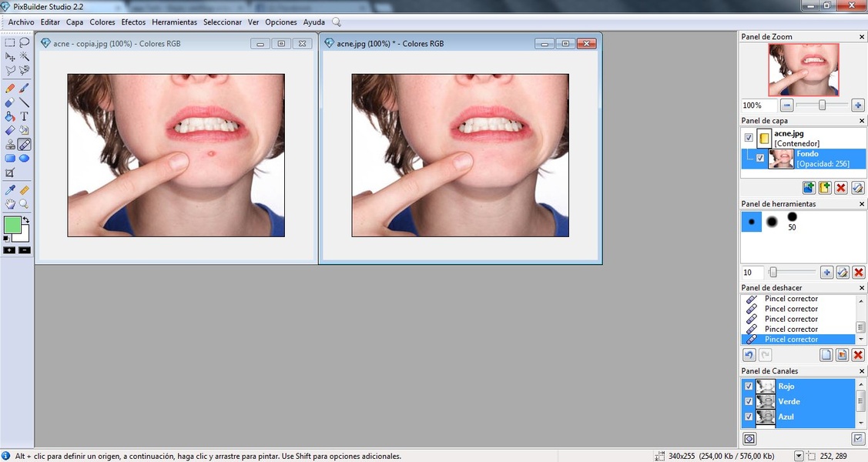Viewport: 868px width, 462px height.
Task: Select the clone stamp tool
Action: (10, 145)
